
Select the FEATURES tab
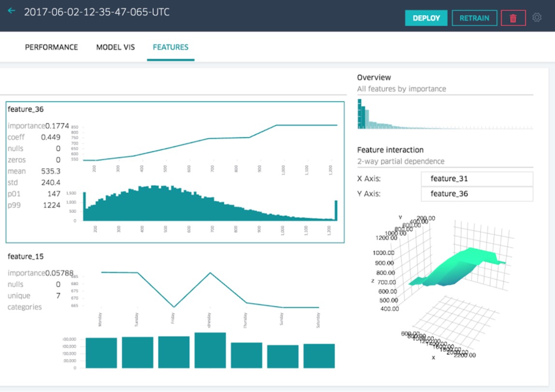click(x=171, y=47)
